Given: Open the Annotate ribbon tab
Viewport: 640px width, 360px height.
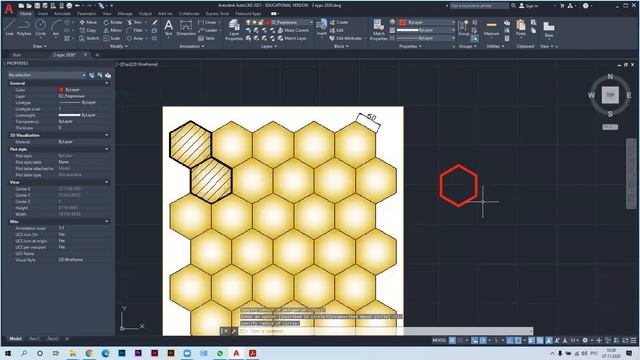Looking at the screenshot, I should point(62,13).
